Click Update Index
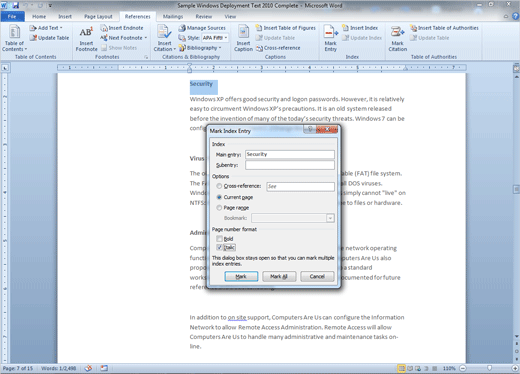Image resolution: width=520 pixels, height=374 pixels. click(362, 38)
